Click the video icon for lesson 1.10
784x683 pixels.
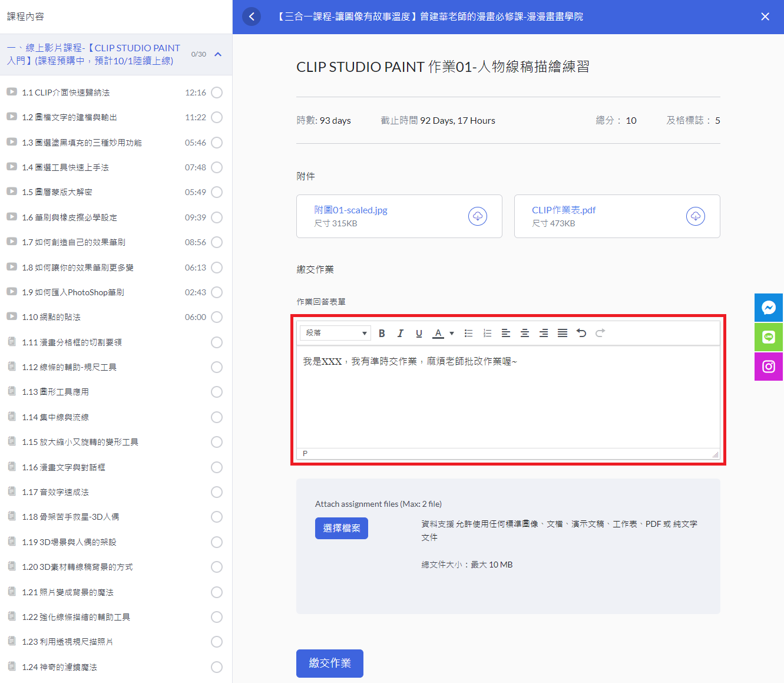coord(12,316)
